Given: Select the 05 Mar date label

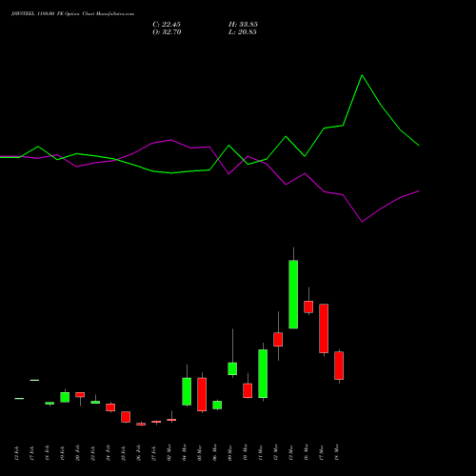Looking at the screenshot, I should 200,453.
